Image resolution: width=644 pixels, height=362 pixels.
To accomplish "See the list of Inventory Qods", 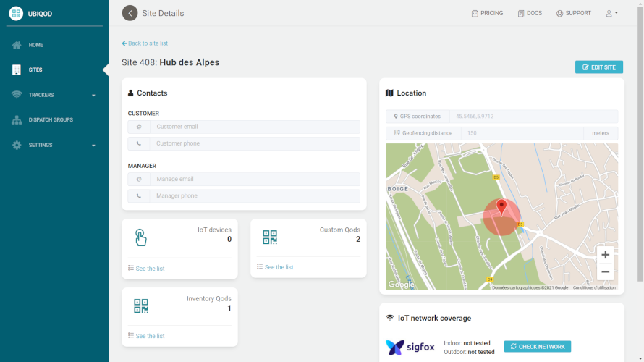I will [x=150, y=336].
